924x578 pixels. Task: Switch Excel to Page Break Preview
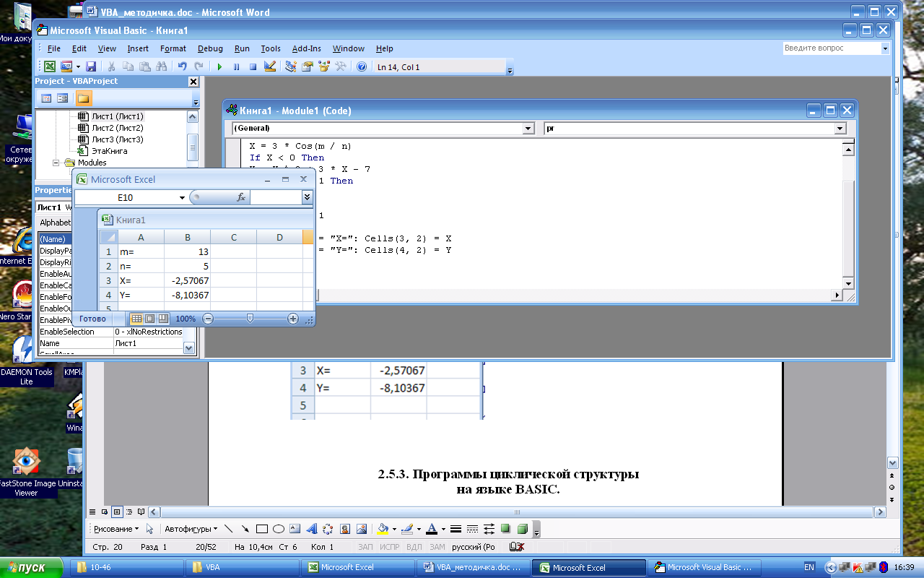click(x=163, y=319)
